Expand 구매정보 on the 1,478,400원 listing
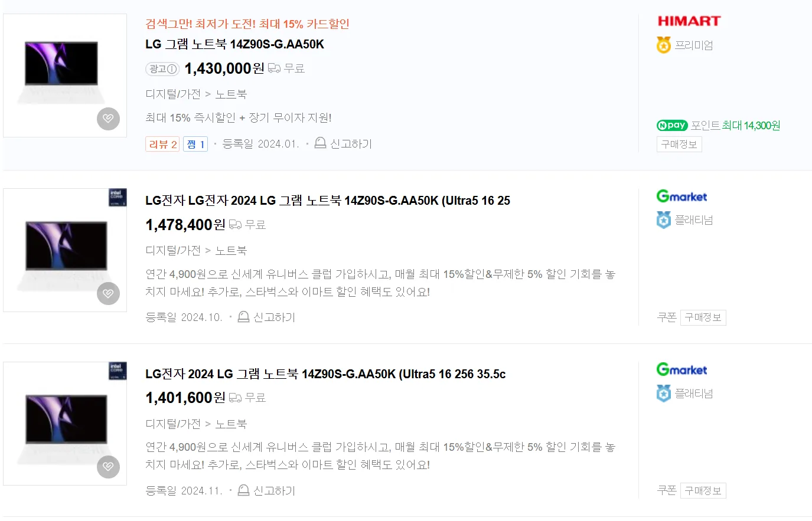 pyautogui.click(x=703, y=317)
